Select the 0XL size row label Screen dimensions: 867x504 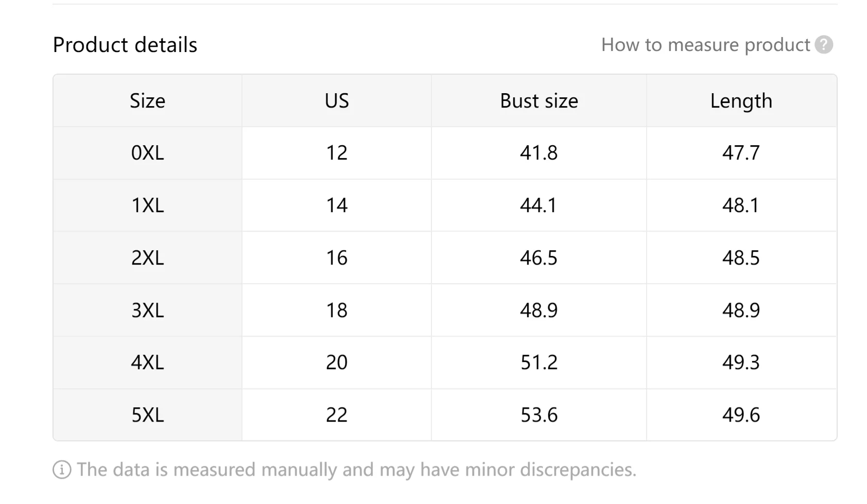pos(148,153)
